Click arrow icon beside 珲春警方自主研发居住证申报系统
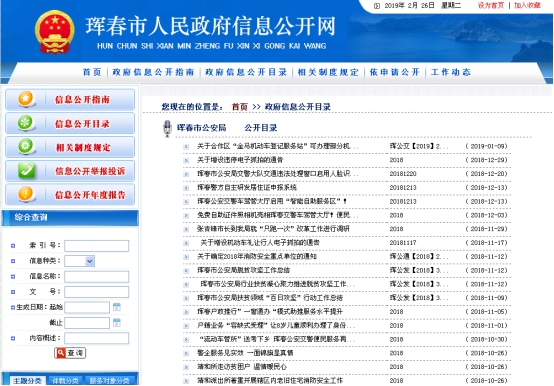This screenshot has height=386, width=554. (186, 188)
